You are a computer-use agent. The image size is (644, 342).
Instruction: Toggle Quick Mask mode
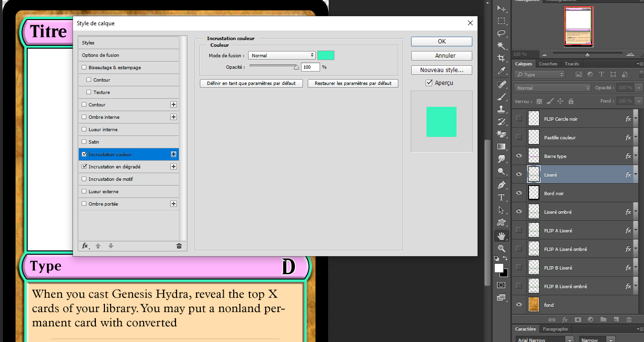[x=501, y=285]
